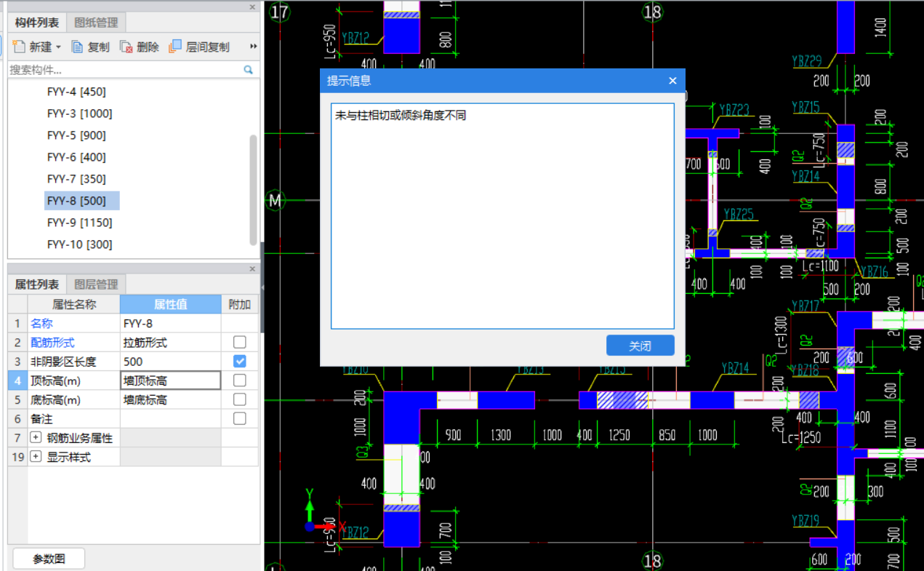Select component FYY-3 [1000]

pyautogui.click(x=79, y=113)
